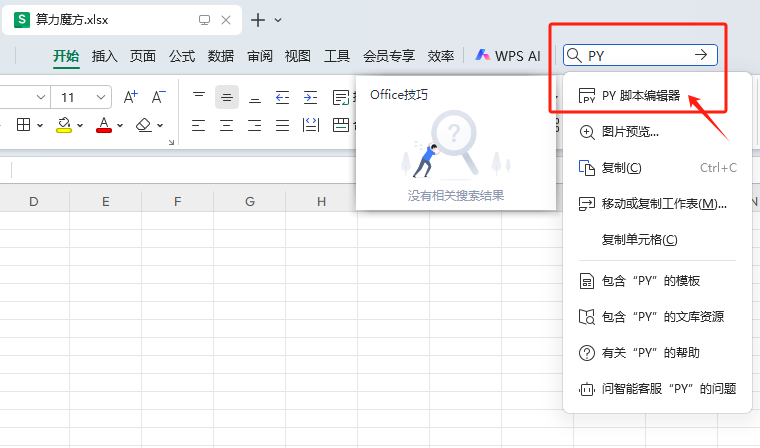Click the eraser clear format icon
Screen dimensions: 760x448
point(143,125)
